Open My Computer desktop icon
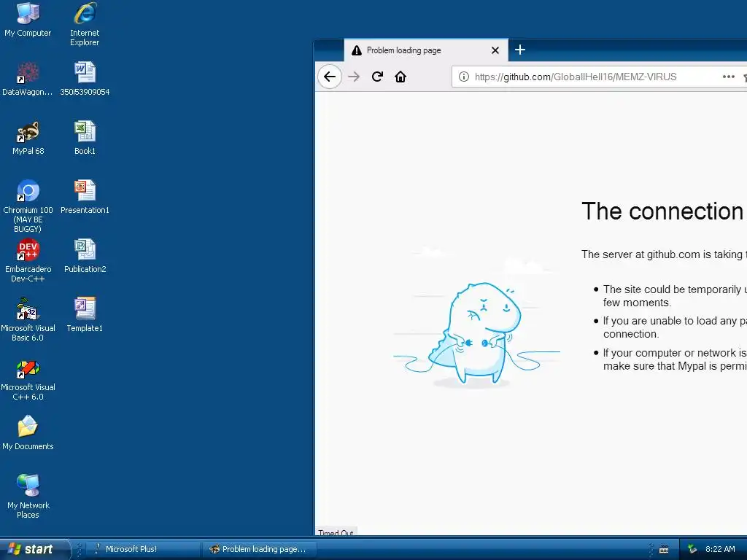This screenshot has height=560, width=747. (x=28, y=20)
